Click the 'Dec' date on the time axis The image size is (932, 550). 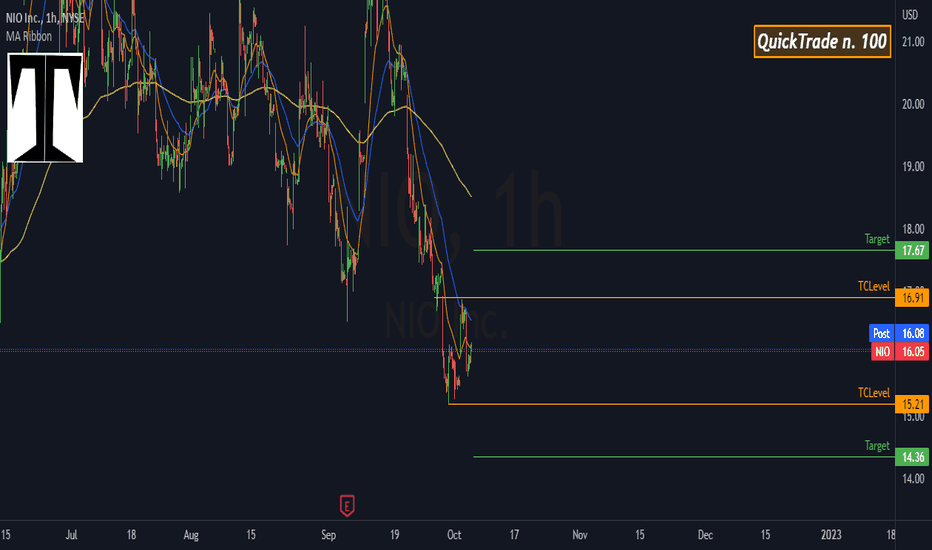[705, 535]
